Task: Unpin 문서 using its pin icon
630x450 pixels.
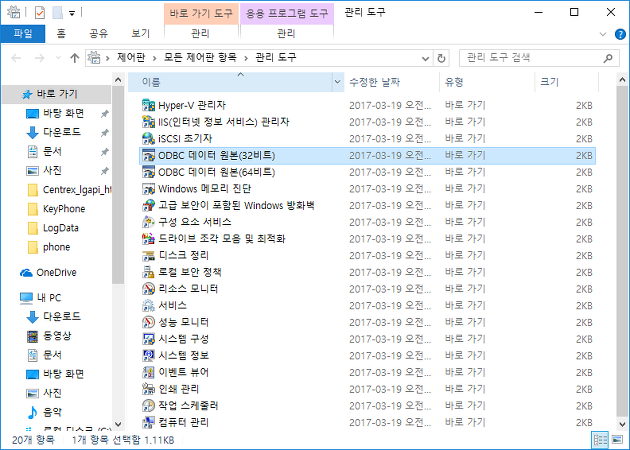Action: [104, 152]
